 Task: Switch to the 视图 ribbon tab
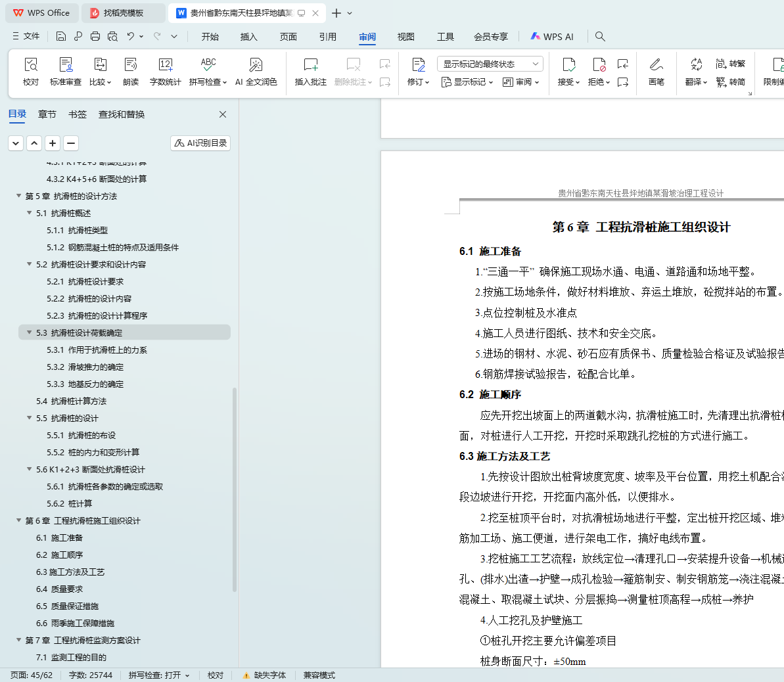pos(405,37)
